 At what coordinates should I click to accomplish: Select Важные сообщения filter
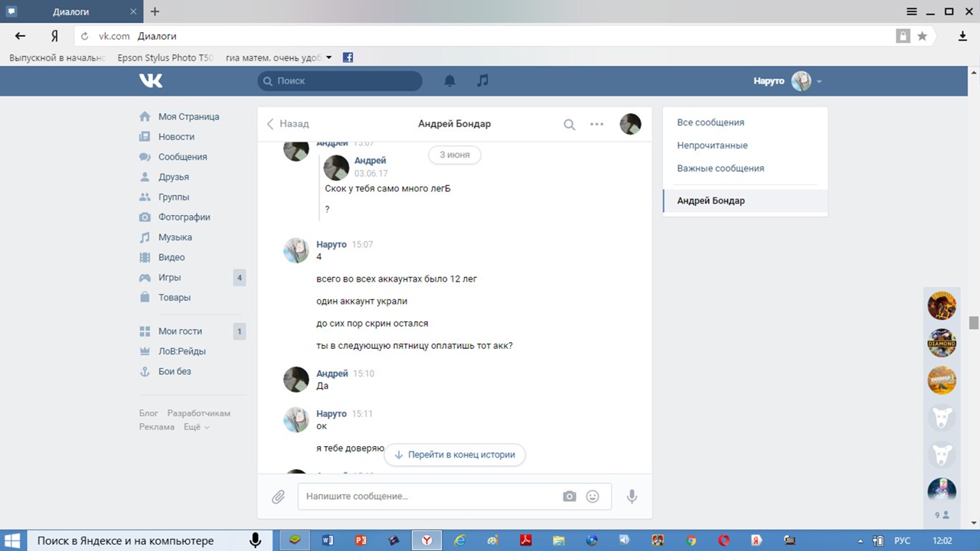pos(720,168)
